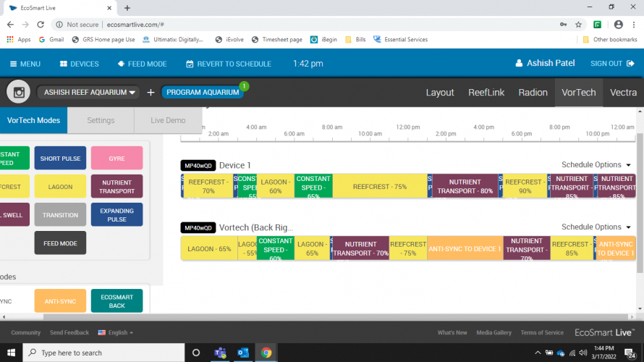Image resolution: width=644 pixels, height=362 pixels.
Task: Click the aquarium camera photo icon
Action: point(19,92)
